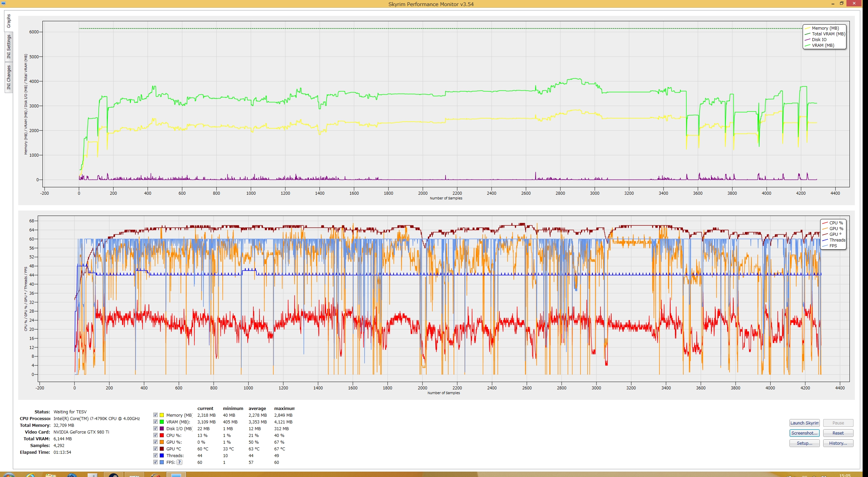Click the application icon in the title bar
This screenshot has width=868, height=477.
(3, 3)
